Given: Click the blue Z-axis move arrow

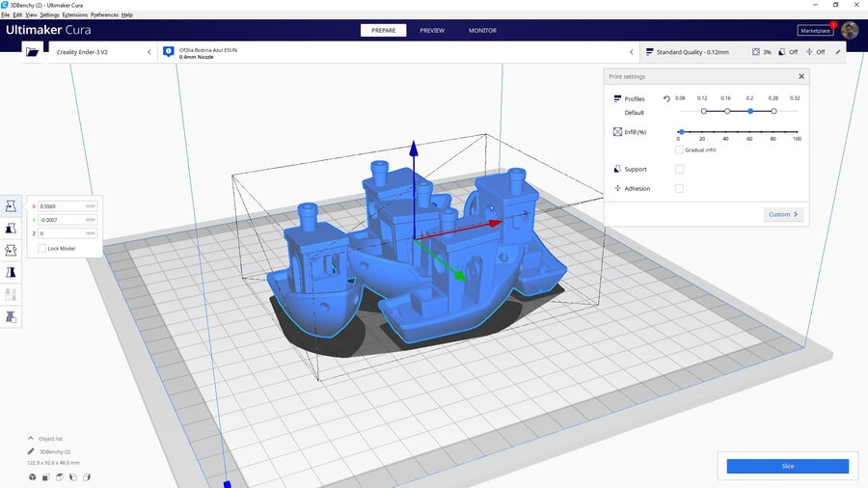Looking at the screenshot, I should tap(414, 149).
